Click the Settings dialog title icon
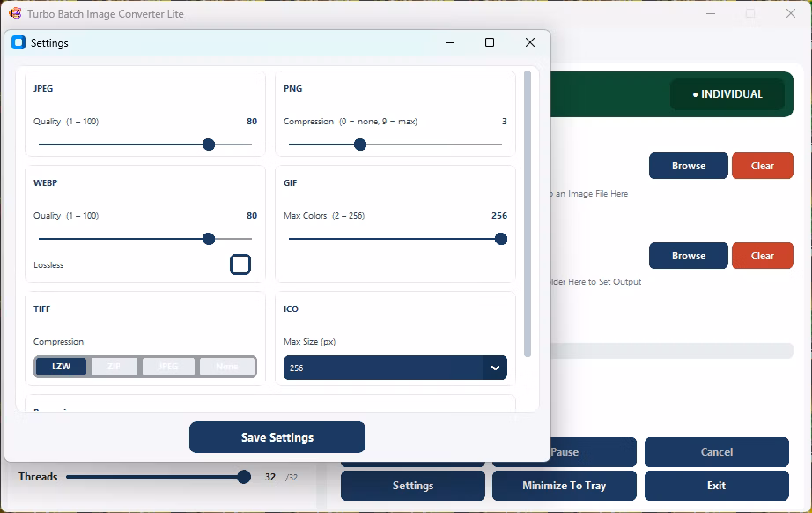This screenshot has height=513, width=812. 18,42
